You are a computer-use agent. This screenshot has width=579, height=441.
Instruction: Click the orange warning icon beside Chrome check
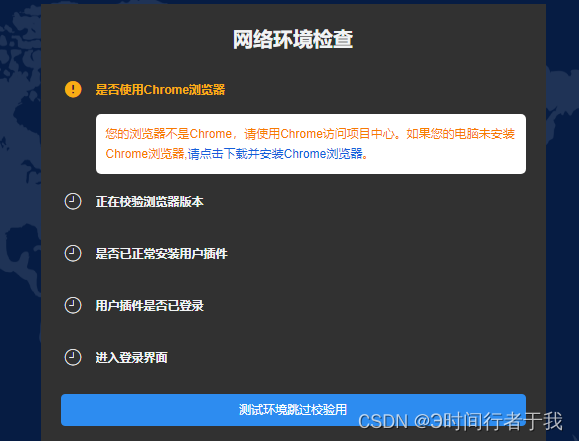click(x=73, y=89)
